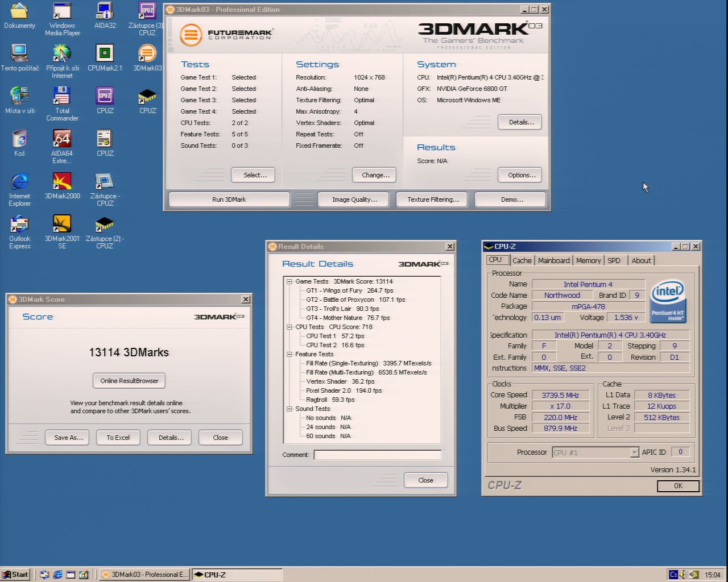Collapse the CPU Tests tree node
Image resolution: width=728 pixels, height=582 pixels.
coord(289,327)
